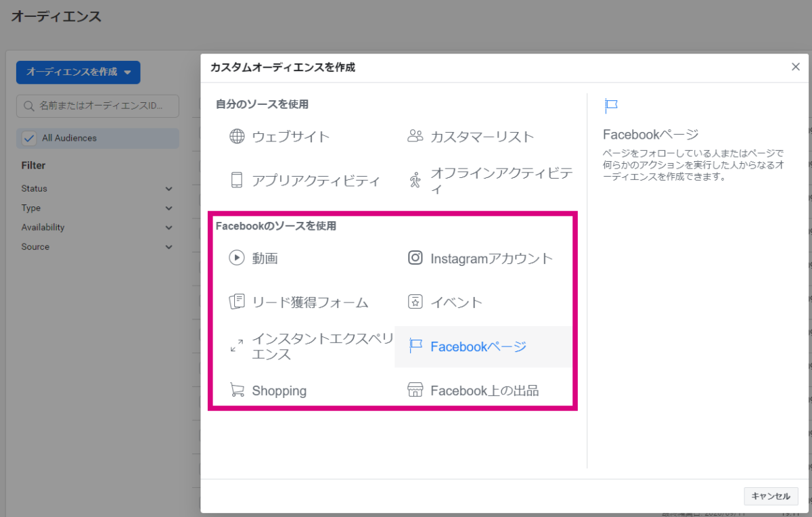Click the storefront icon beside Facebook上の出品

click(415, 390)
